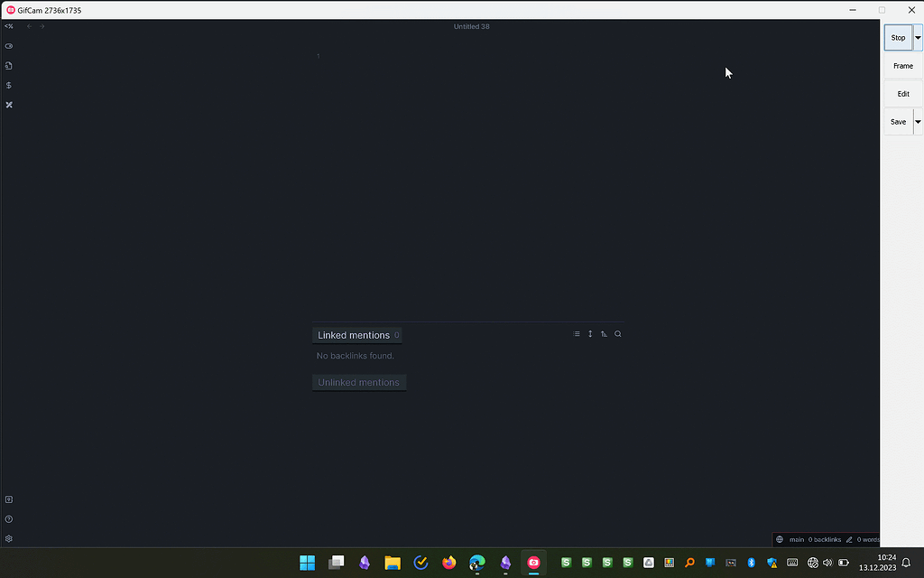This screenshot has height=578, width=924.
Task: Navigate back with the left arrow
Action: pos(30,26)
